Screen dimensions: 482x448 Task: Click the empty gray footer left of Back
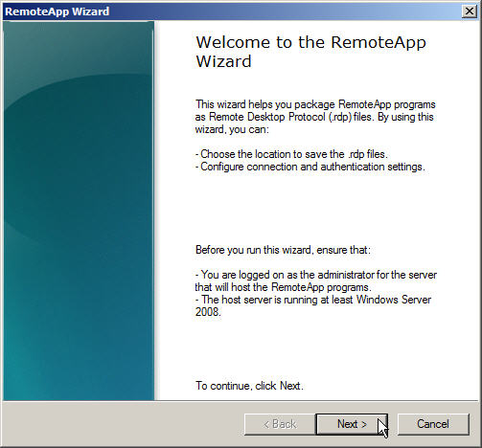coord(123,424)
